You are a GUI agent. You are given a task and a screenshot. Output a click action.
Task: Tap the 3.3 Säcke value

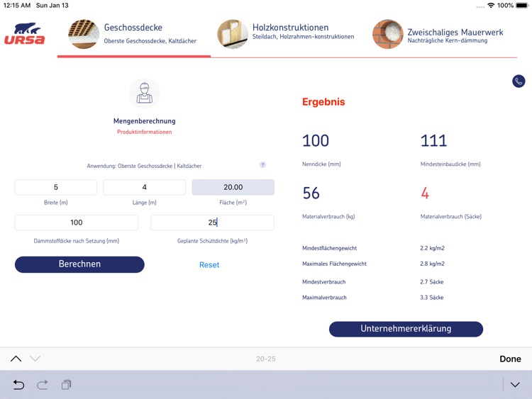point(432,297)
